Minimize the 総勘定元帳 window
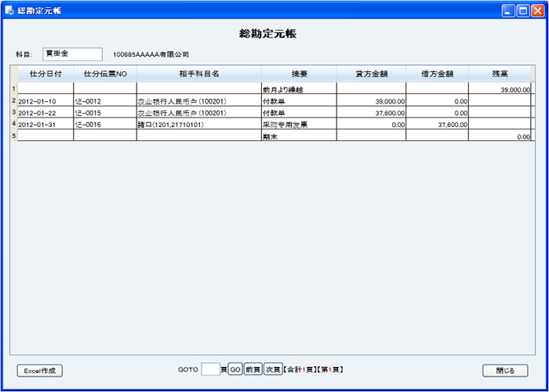The height and width of the screenshot is (392, 549). click(x=508, y=10)
